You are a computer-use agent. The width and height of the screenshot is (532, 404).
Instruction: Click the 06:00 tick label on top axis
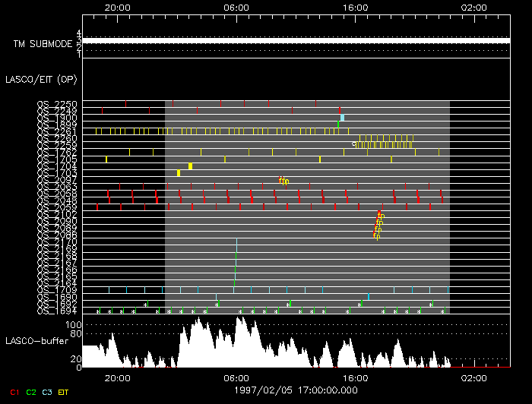[237, 7]
